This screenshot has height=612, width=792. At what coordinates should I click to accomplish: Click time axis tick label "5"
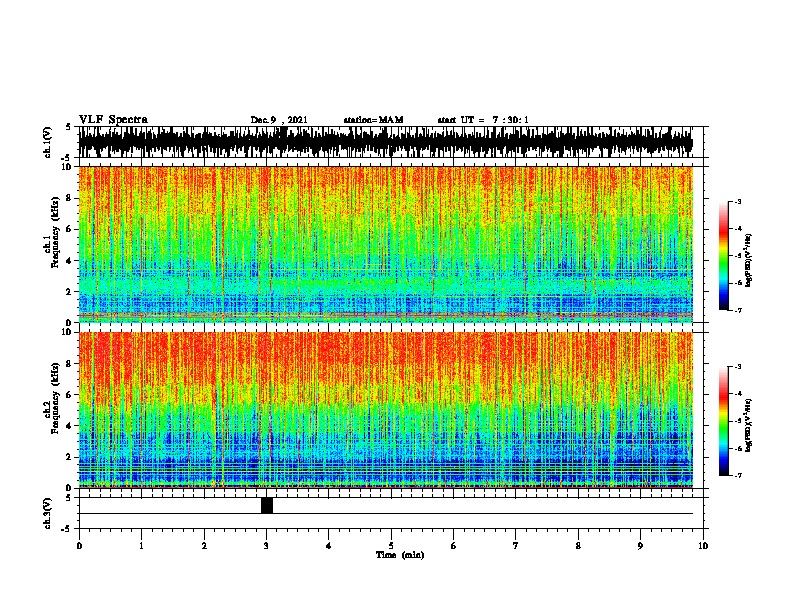point(391,546)
